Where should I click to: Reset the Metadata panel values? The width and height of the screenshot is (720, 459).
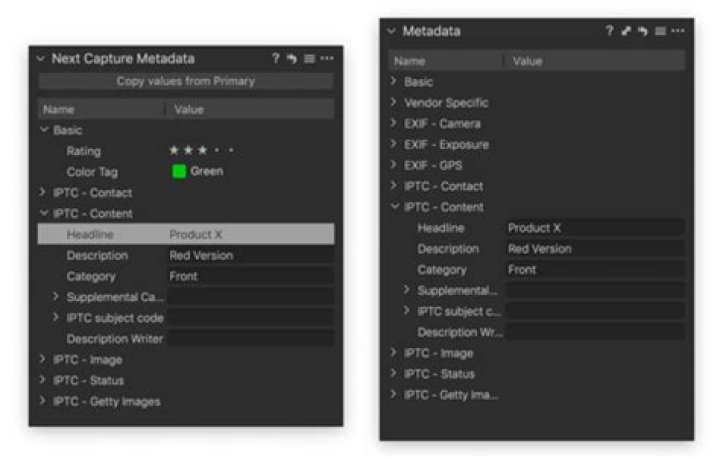pos(643,31)
